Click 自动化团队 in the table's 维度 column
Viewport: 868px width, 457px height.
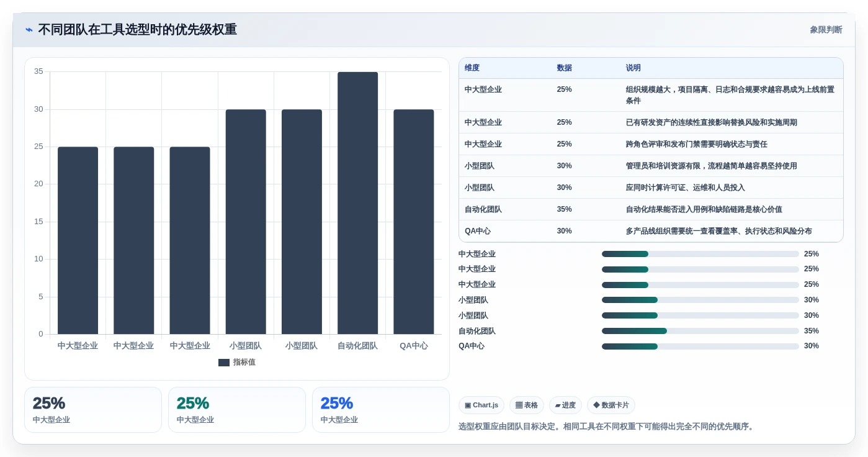click(483, 210)
